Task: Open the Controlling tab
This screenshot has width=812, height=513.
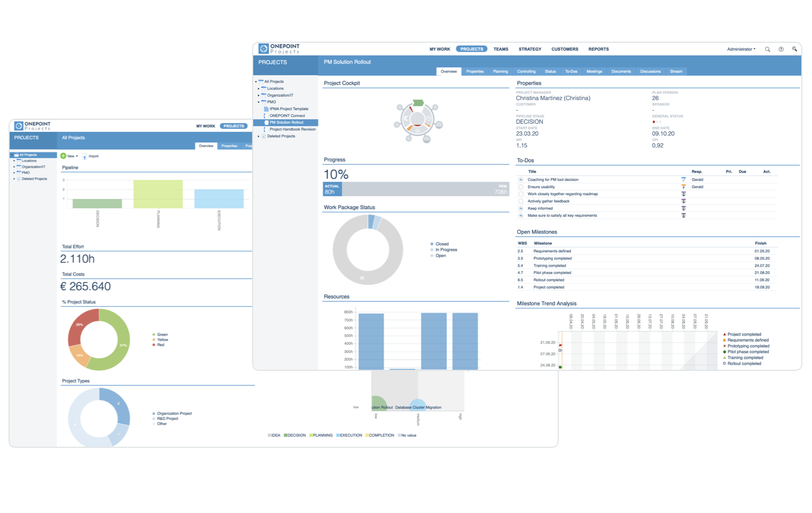Action: point(526,72)
